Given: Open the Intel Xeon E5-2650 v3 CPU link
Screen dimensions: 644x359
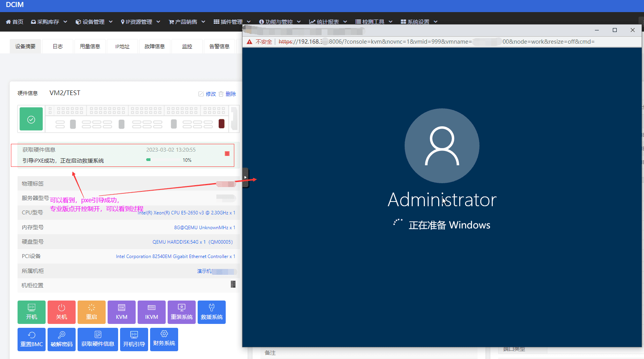Looking at the screenshot, I should [x=186, y=213].
